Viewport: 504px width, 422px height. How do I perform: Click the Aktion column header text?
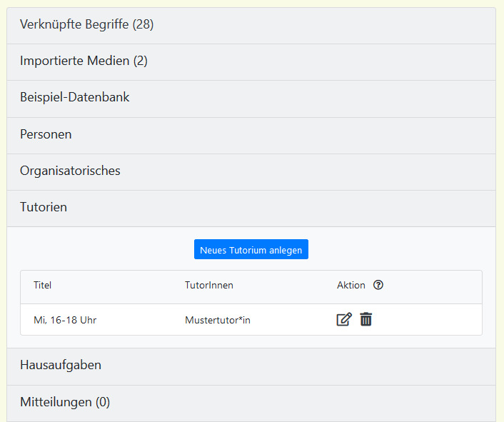pos(351,286)
